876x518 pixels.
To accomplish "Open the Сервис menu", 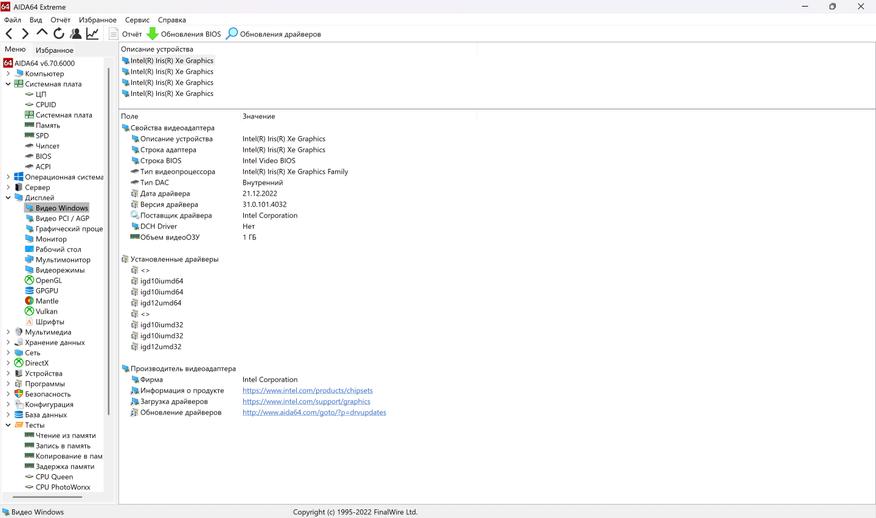I will 137,20.
